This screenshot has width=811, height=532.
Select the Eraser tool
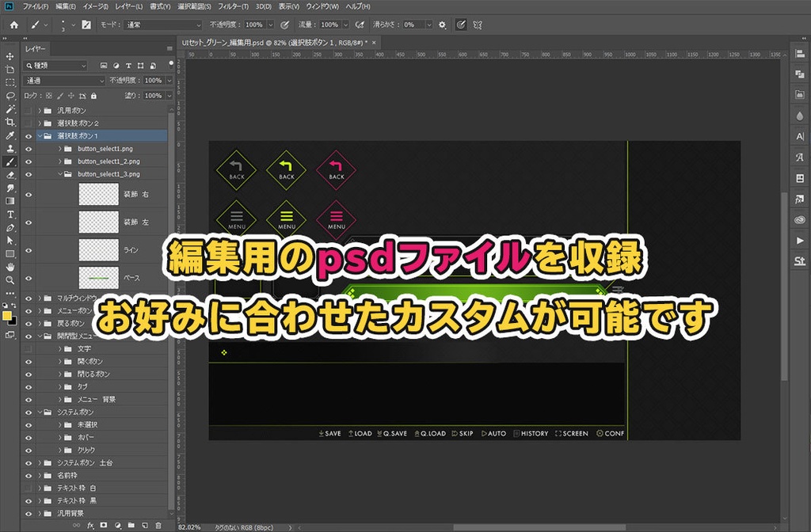(x=10, y=173)
